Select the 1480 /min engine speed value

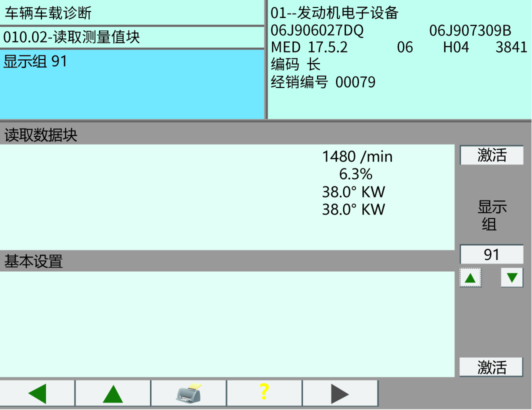click(x=357, y=156)
